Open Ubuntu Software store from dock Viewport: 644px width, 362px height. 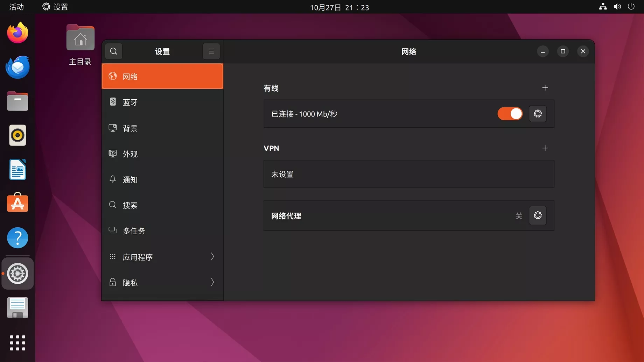click(x=17, y=203)
